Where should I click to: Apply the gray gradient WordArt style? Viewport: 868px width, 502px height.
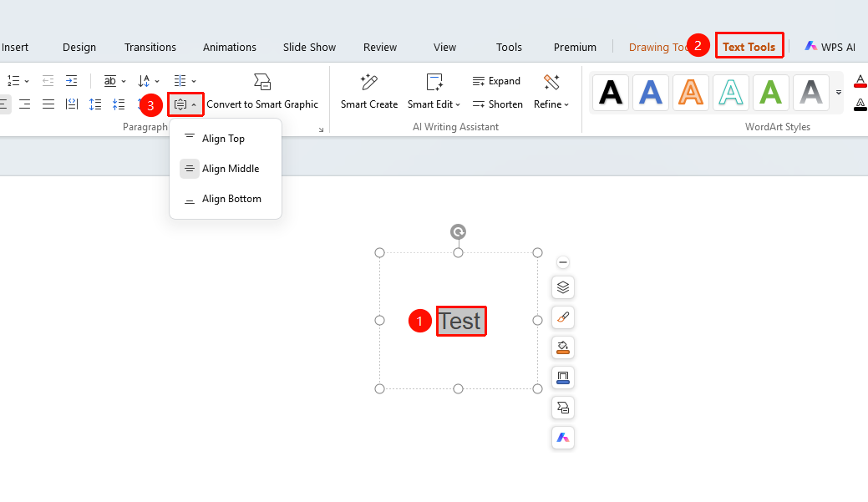click(x=811, y=93)
